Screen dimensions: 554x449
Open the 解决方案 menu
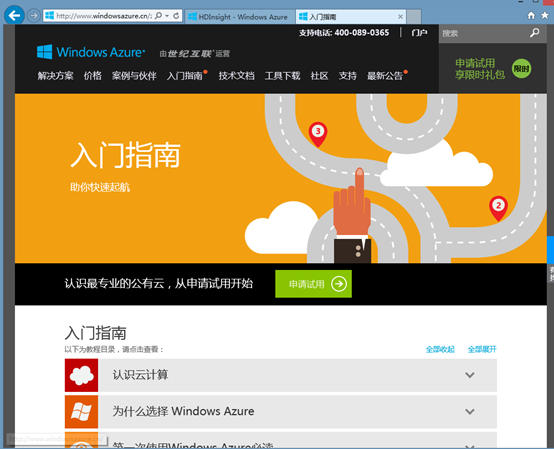(x=55, y=76)
